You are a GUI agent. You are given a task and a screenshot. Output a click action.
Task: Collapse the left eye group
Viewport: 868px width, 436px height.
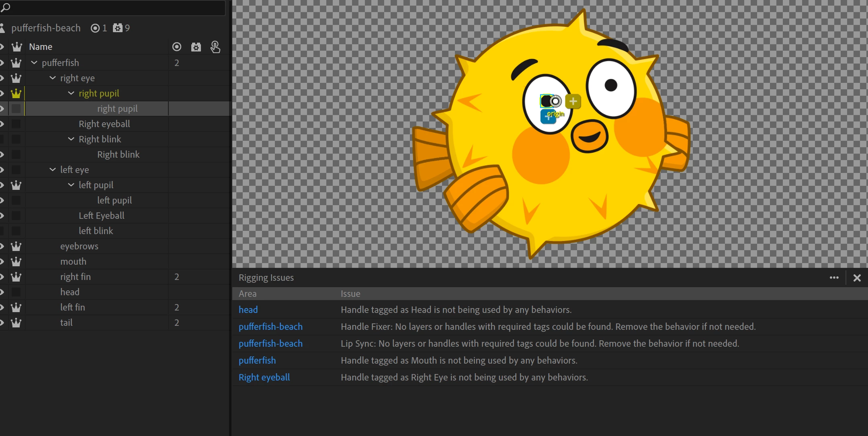(53, 170)
